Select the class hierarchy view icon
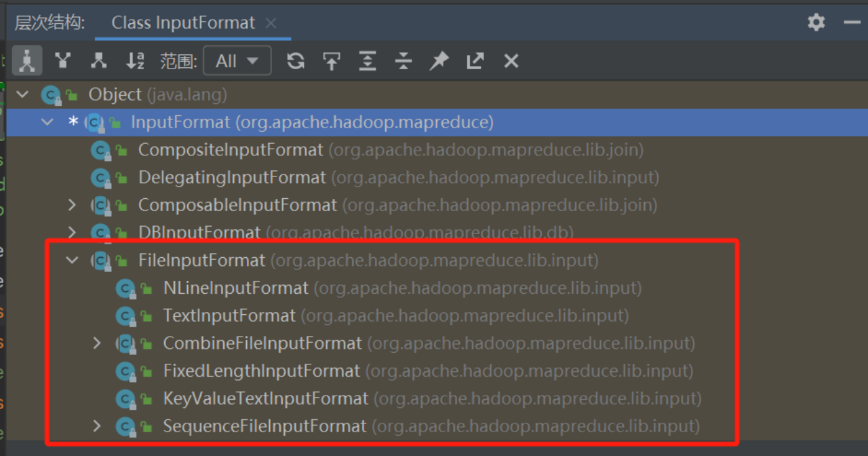This screenshot has height=456, width=868. pyautogui.click(x=27, y=61)
